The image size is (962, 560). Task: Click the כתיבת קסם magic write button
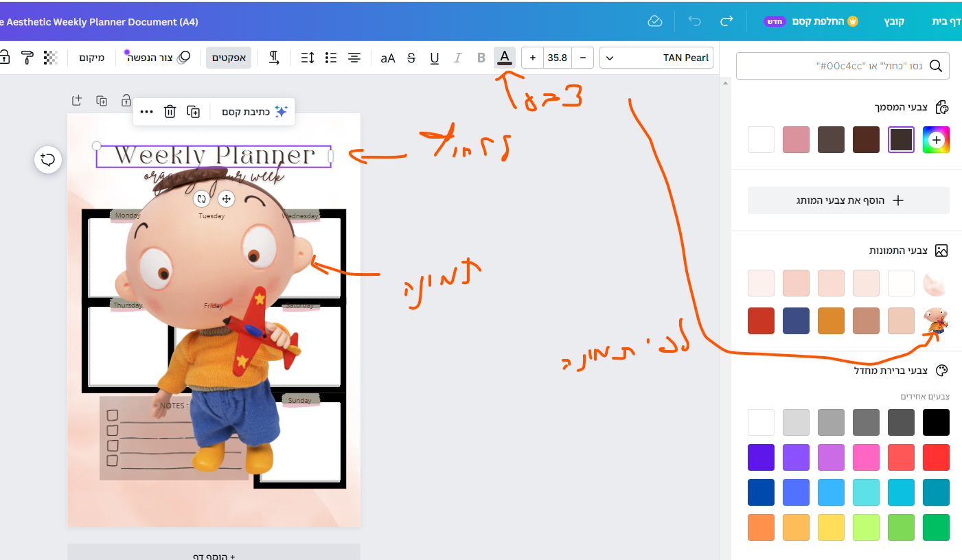click(x=255, y=111)
